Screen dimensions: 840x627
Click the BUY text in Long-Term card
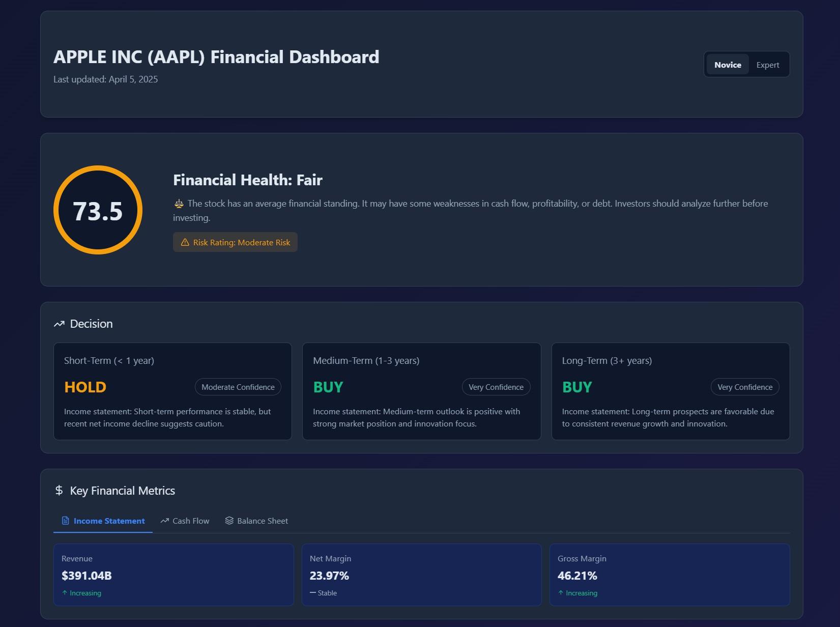tap(577, 387)
